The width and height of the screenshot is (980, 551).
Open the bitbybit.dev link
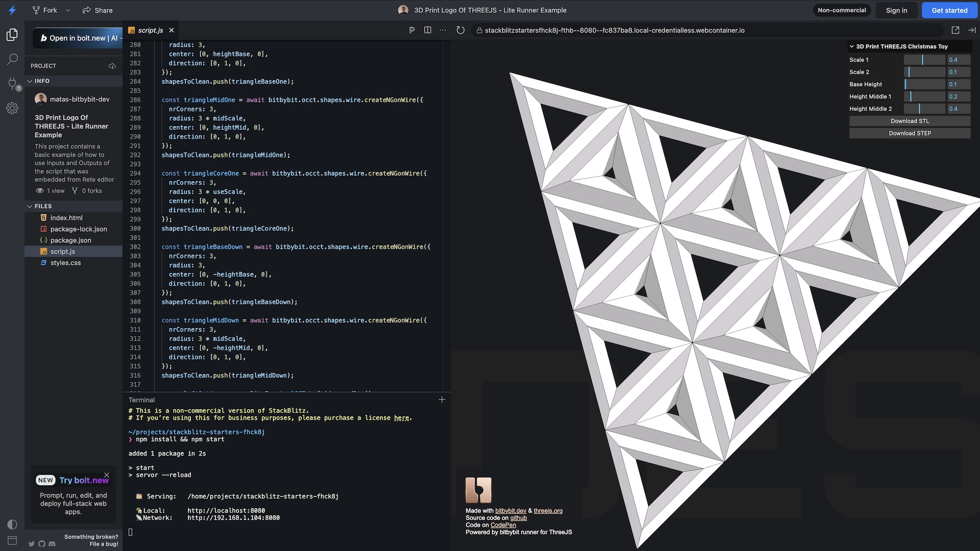tap(510, 511)
